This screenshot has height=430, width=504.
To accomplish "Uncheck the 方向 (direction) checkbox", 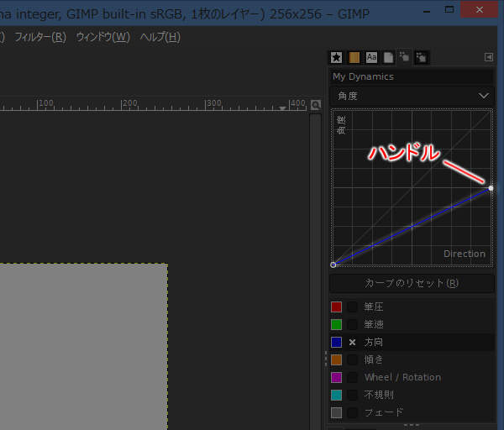I will [353, 343].
